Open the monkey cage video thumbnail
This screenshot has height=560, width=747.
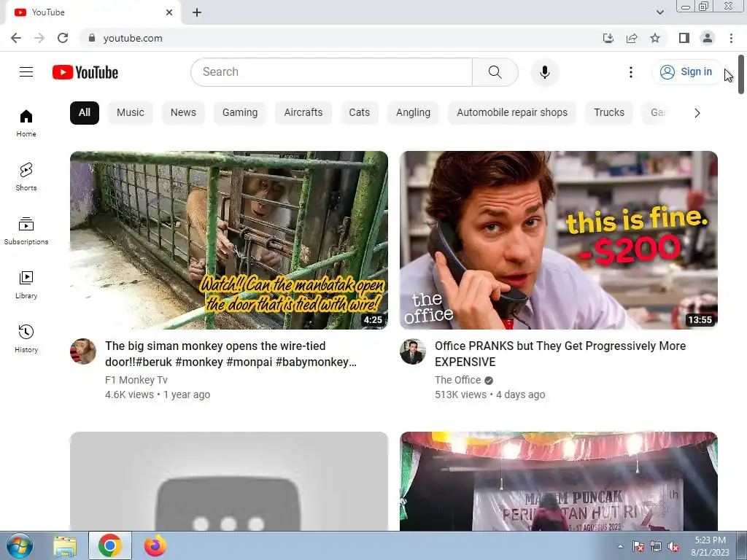click(228, 240)
